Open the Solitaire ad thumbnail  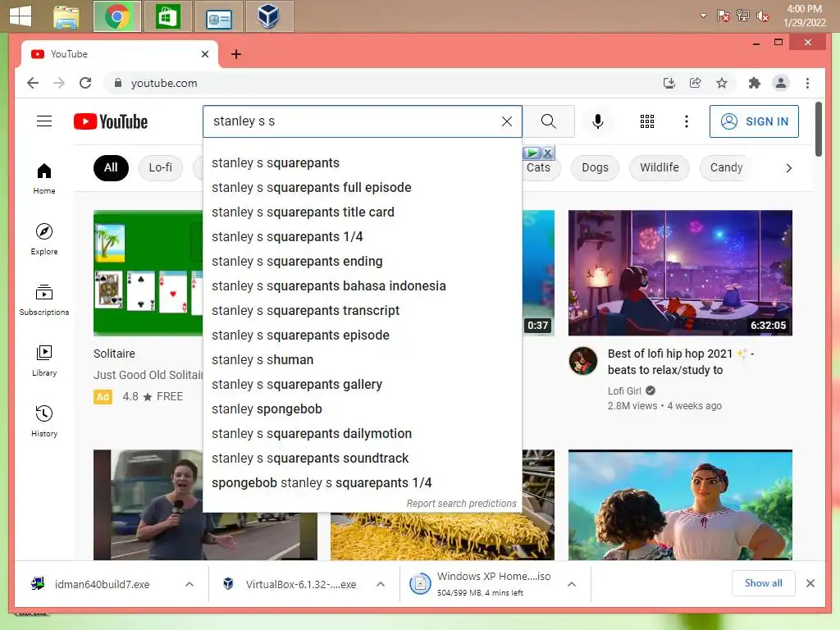coord(148,272)
